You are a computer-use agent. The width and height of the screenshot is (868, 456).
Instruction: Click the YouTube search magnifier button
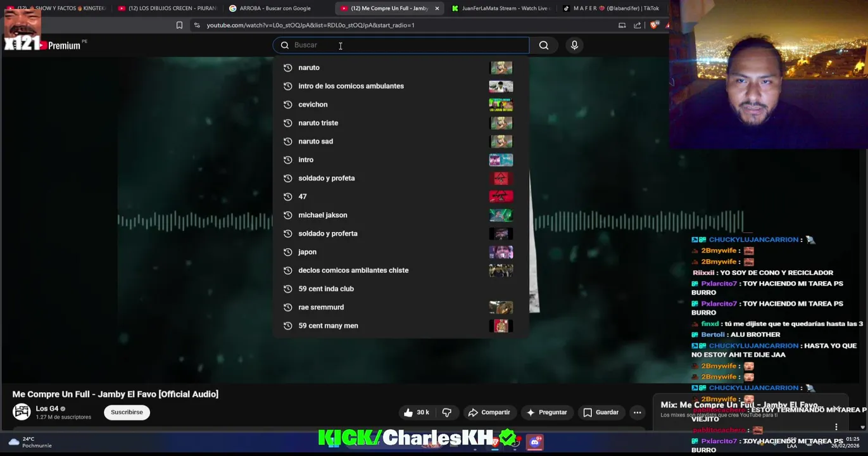[543, 45]
